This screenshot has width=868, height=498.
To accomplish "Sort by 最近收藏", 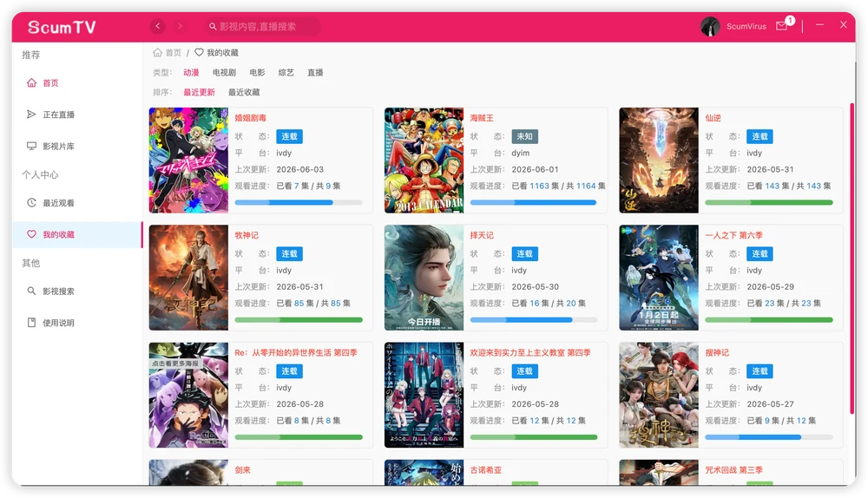I will 244,93.
